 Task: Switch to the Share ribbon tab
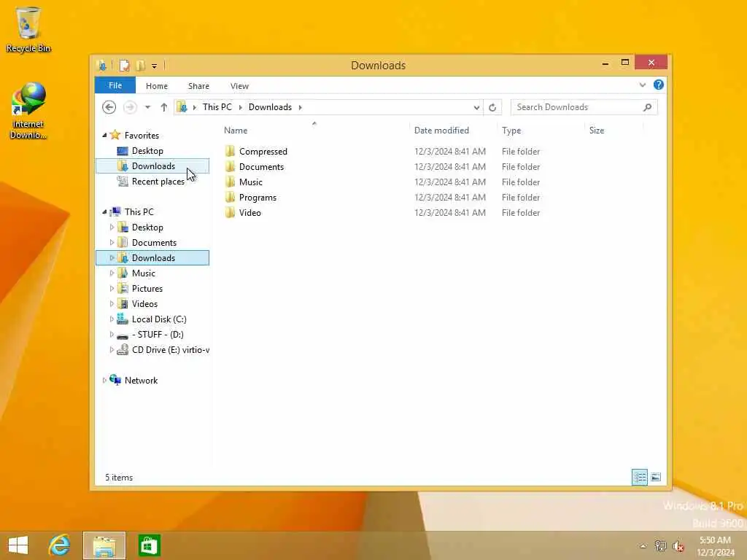coord(198,86)
